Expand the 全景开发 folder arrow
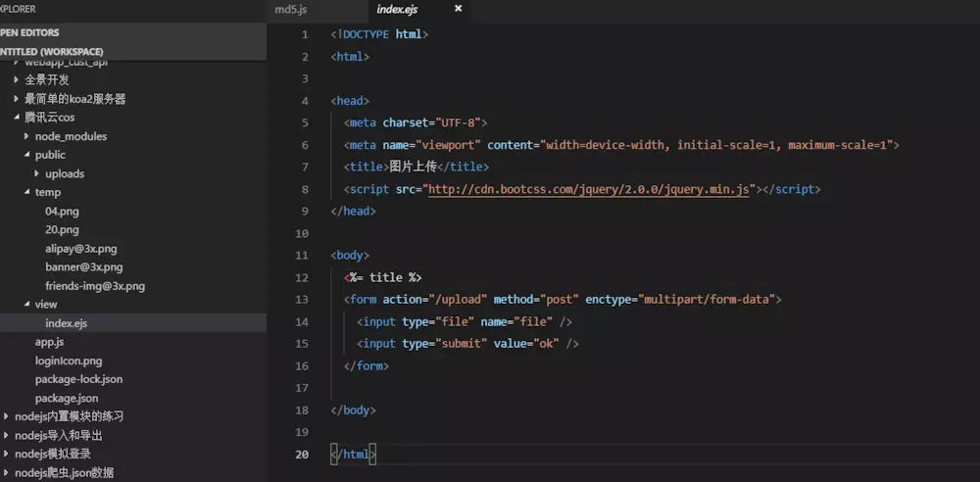This screenshot has width=980, height=482. (x=17, y=80)
